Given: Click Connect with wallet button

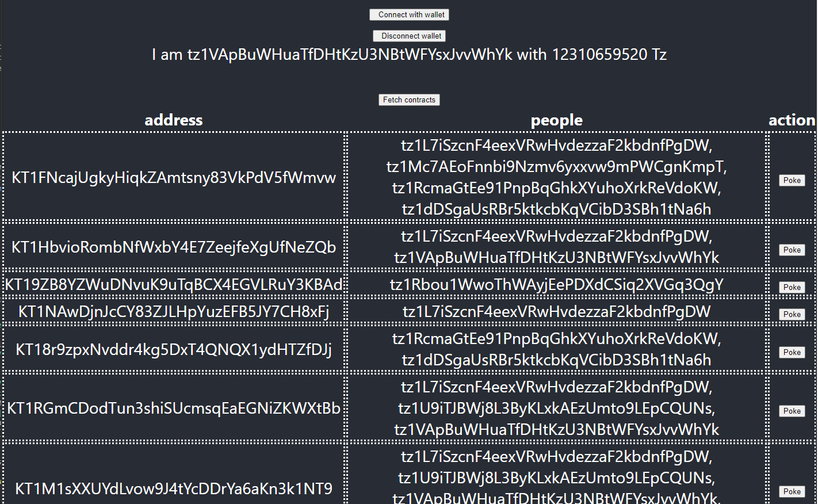Looking at the screenshot, I should coord(409,14).
